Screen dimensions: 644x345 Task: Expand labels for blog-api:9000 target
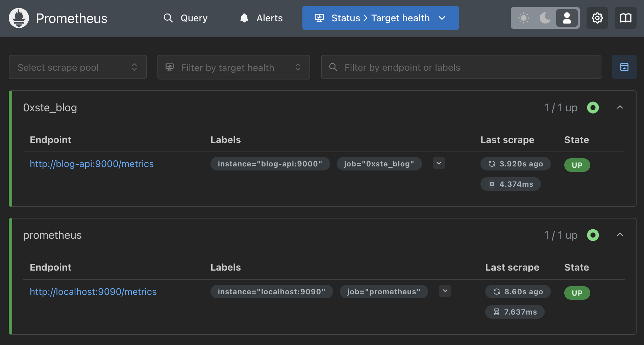point(439,163)
